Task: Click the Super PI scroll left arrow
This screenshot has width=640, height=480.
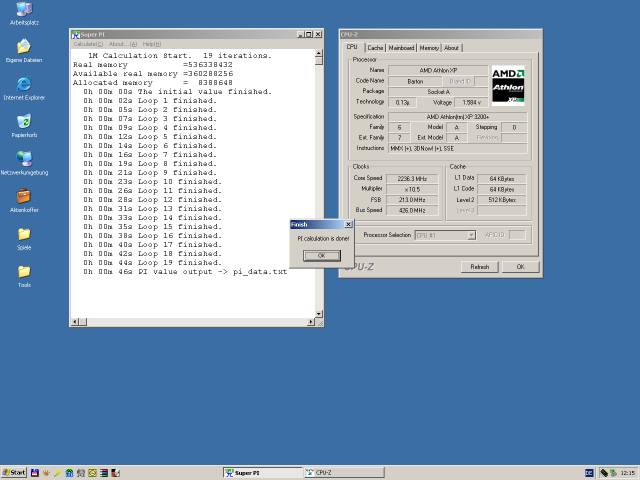Action: tap(75, 322)
